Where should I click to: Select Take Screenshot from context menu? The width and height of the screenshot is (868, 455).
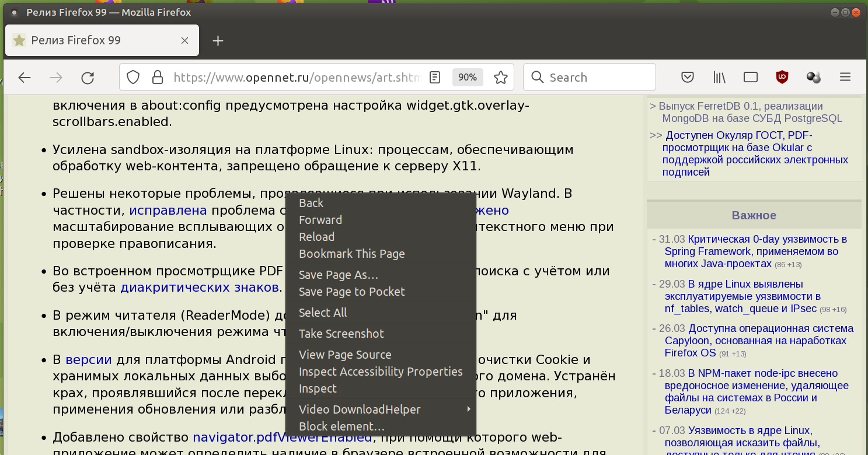[341, 334]
